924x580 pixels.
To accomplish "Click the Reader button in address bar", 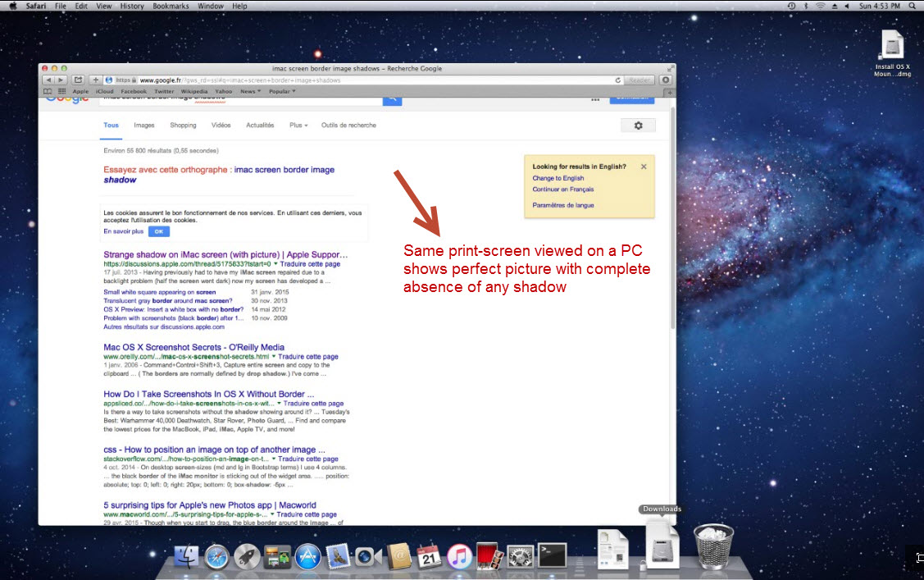I will [x=640, y=80].
